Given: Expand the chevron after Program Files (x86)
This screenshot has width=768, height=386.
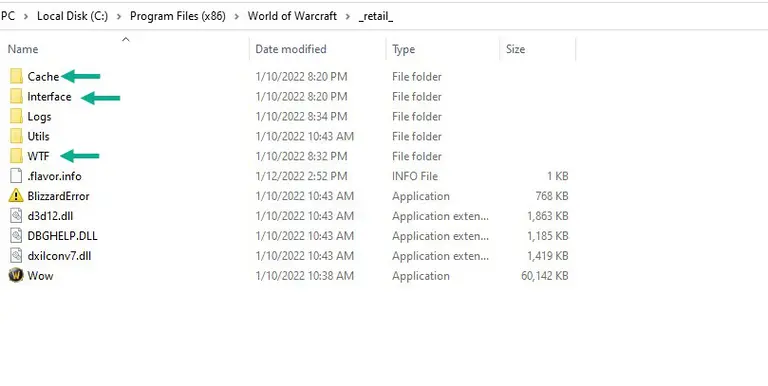Looking at the screenshot, I should pyautogui.click(x=237, y=16).
